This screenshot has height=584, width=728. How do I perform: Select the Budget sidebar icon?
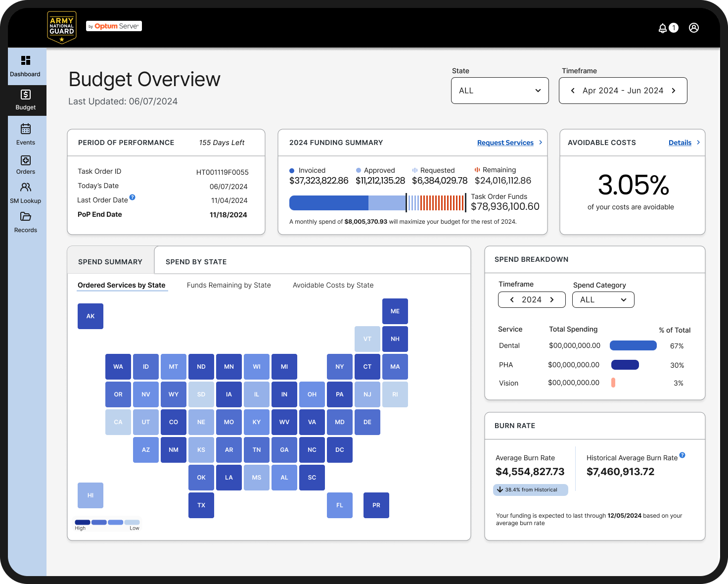[26, 95]
